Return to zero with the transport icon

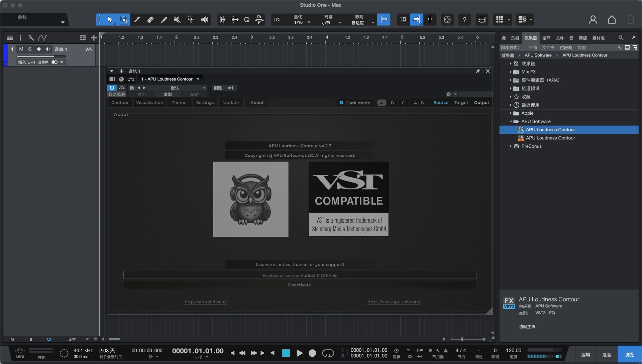(x=272, y=353)
